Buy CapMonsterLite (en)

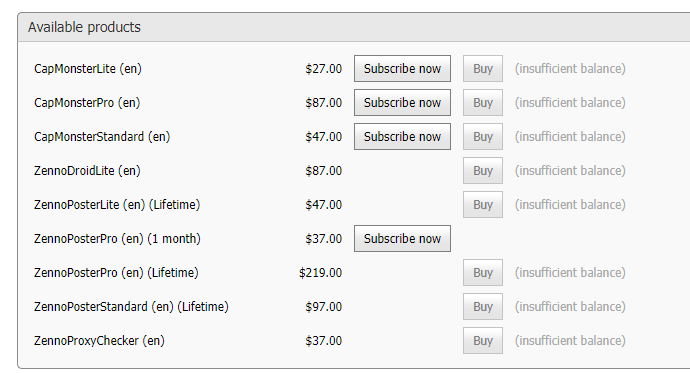(483, 69)
